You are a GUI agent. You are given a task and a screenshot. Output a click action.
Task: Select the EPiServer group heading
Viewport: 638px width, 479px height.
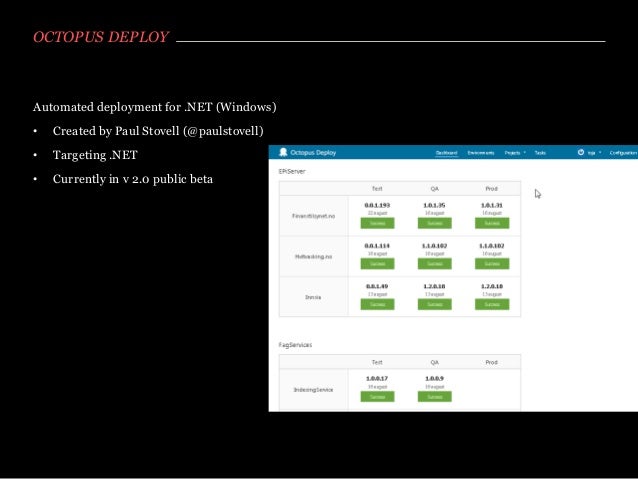(292, 171)
